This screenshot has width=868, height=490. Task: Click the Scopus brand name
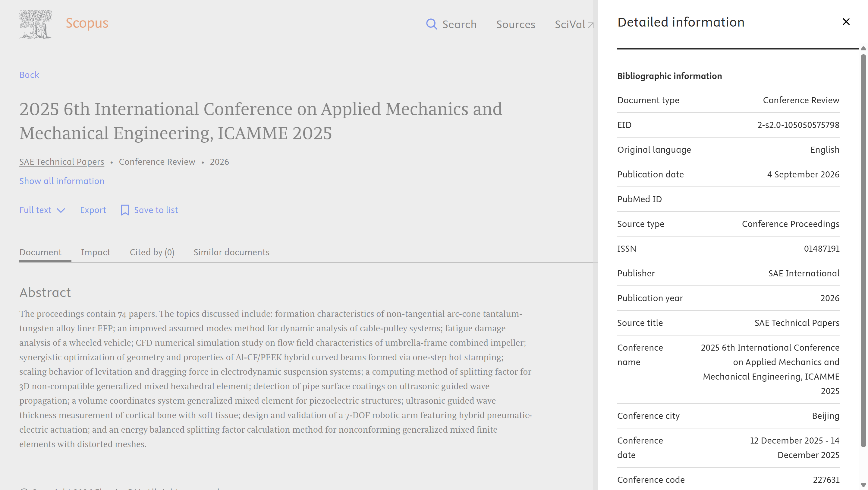point(87,23)
